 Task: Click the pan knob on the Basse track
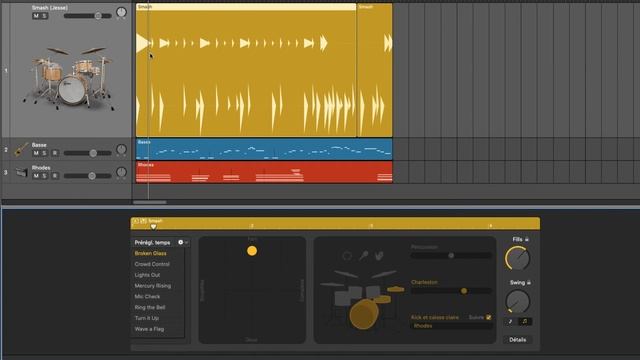click(121, 150)
